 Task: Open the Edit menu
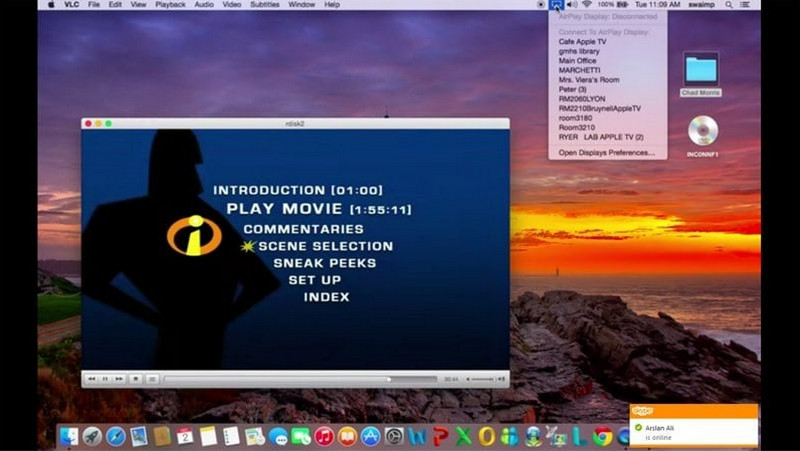115,5
